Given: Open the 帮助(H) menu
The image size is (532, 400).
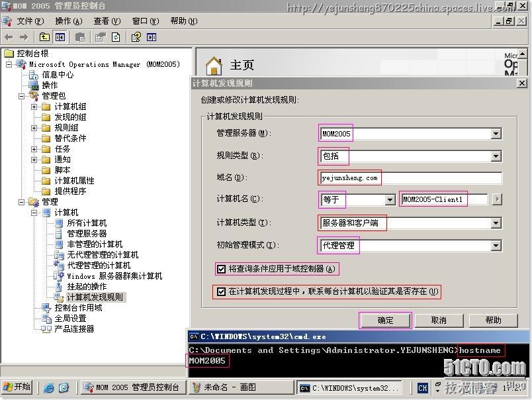Looking at the screenshot, I should click(x=184, y=21).
